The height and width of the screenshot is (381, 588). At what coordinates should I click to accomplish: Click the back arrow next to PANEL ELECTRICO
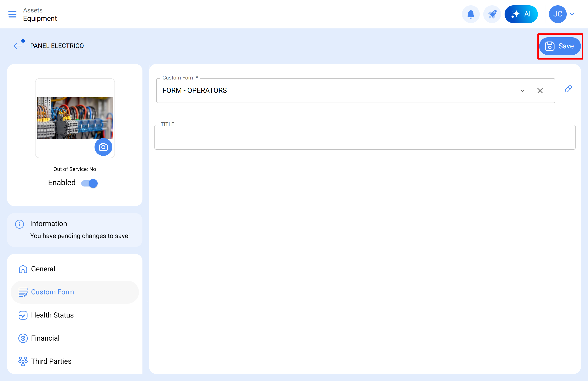click(18, 46)
